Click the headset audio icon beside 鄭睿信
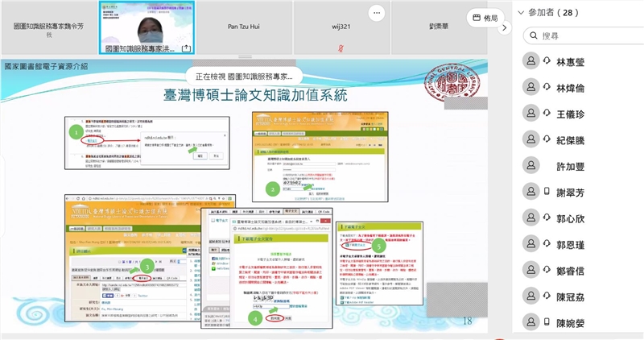Screen dimensions: 644x340 pos(547,269)
